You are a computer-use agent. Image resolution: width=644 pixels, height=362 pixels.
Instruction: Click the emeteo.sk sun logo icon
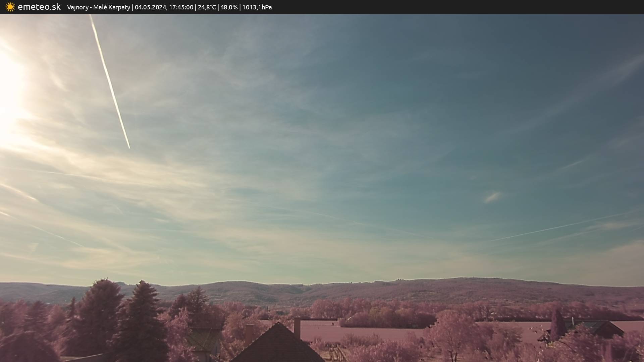pos(10,7)
